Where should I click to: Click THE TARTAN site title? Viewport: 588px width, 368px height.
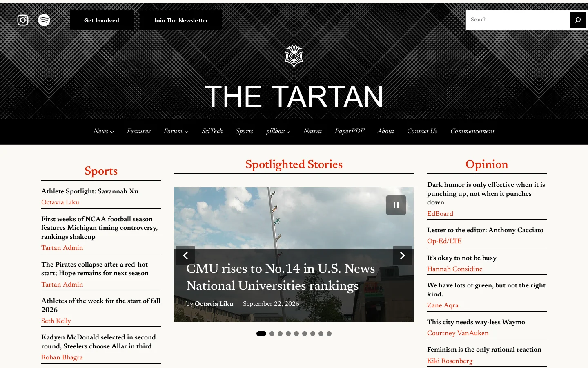click(x=294, y=97)
